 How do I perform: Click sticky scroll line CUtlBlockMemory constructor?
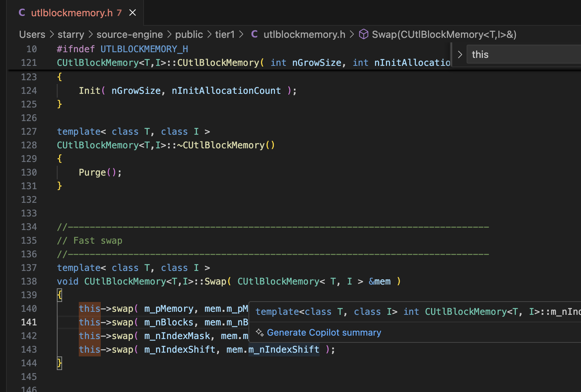coord(254,63)
